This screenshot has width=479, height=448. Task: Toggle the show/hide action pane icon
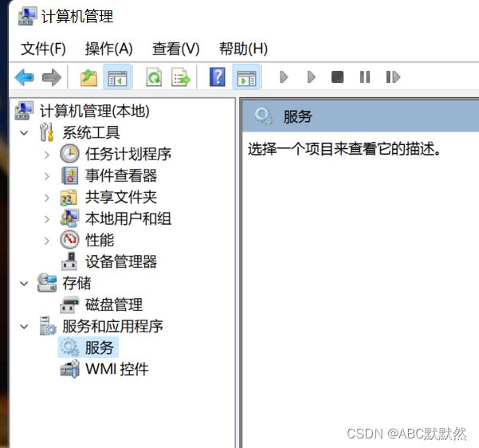click(x=246, y=77)
